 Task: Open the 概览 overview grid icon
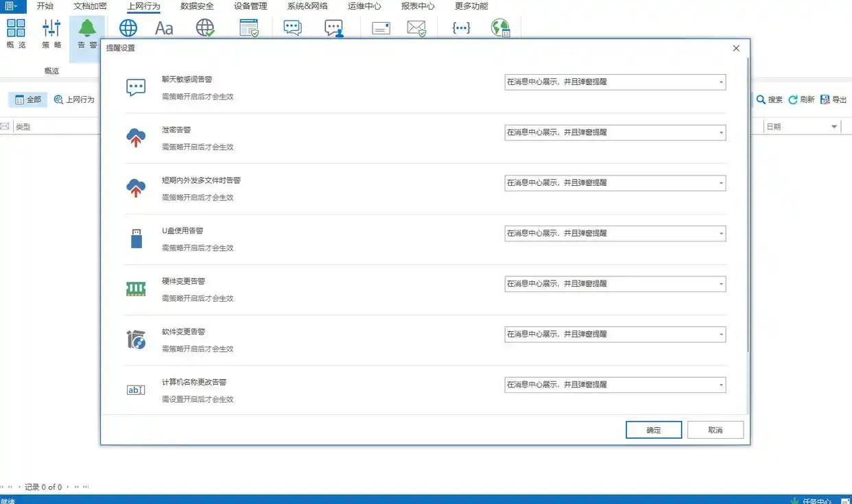(16, 29)
